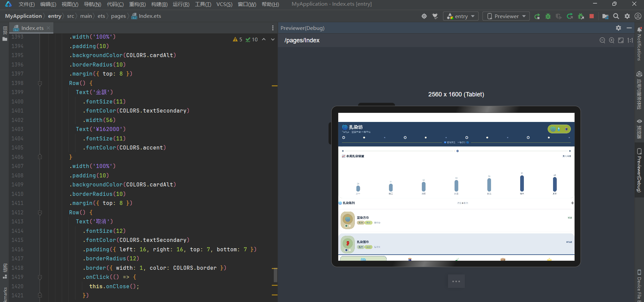Fit preview to window icon
Image resolution: width=644 pixels, height=302 pixels.
tap(621, 40)
